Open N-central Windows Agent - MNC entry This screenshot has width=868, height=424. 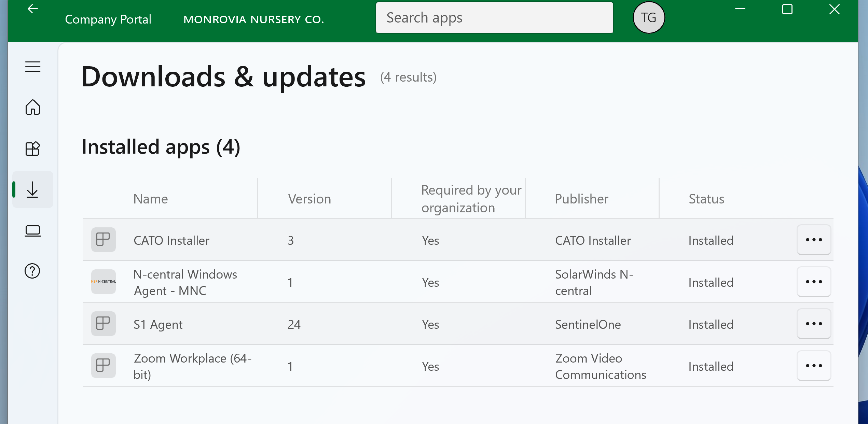coord(185,282)
